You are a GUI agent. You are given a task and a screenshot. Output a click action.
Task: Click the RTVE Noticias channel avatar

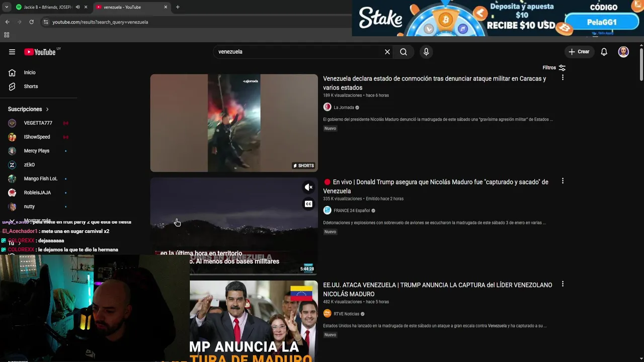327,314
